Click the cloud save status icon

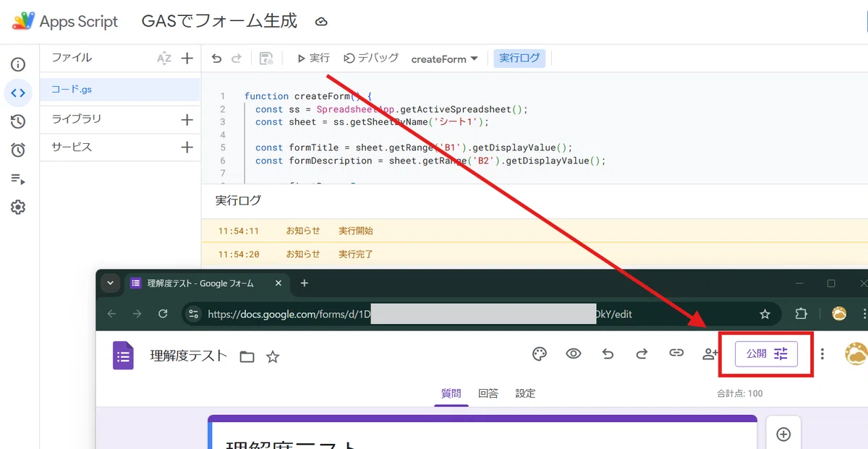pyautogui.click(x=322, y=22)
